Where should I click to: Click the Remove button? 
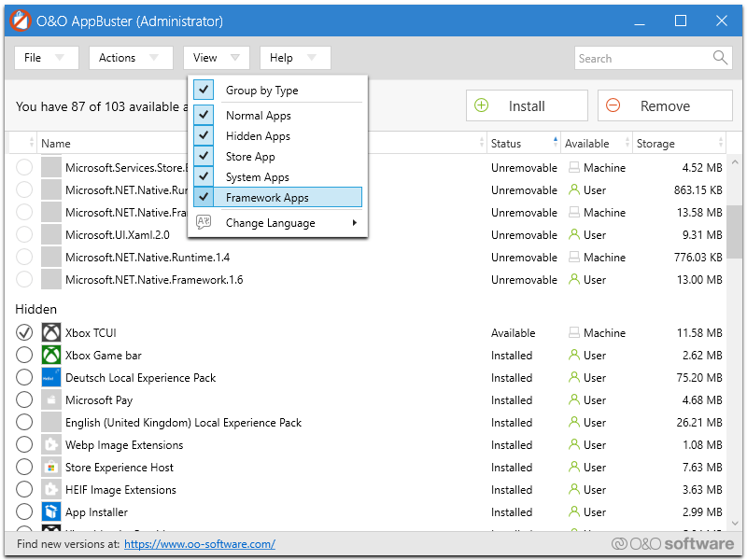(x=665, y=105)
